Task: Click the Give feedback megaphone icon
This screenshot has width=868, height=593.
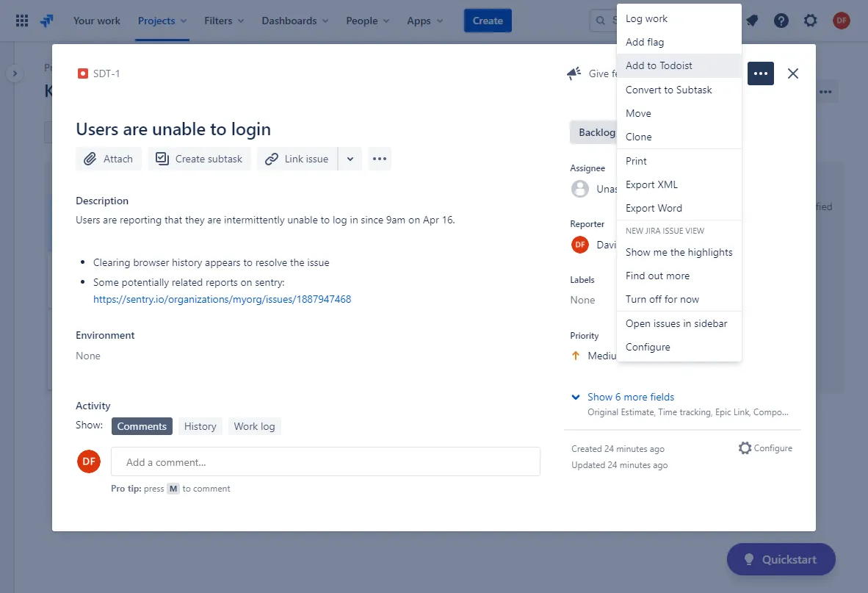Action: (x=574, y=73)
